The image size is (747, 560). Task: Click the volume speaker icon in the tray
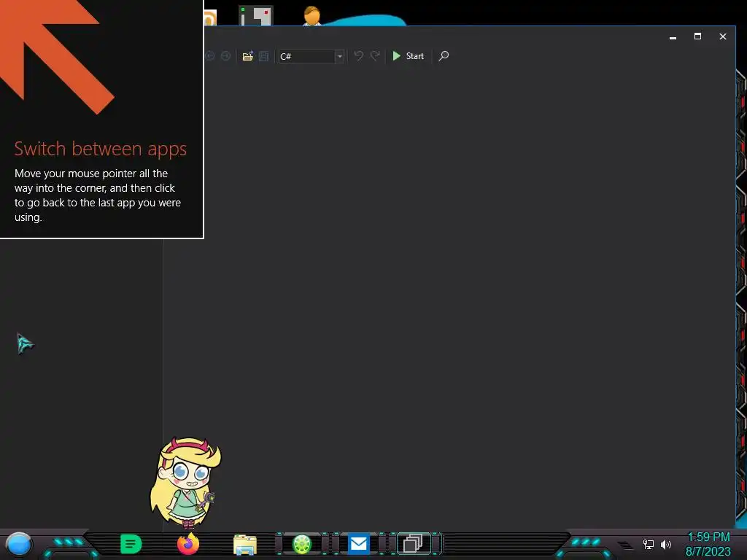pyautogui.click(x=665, y=544)
